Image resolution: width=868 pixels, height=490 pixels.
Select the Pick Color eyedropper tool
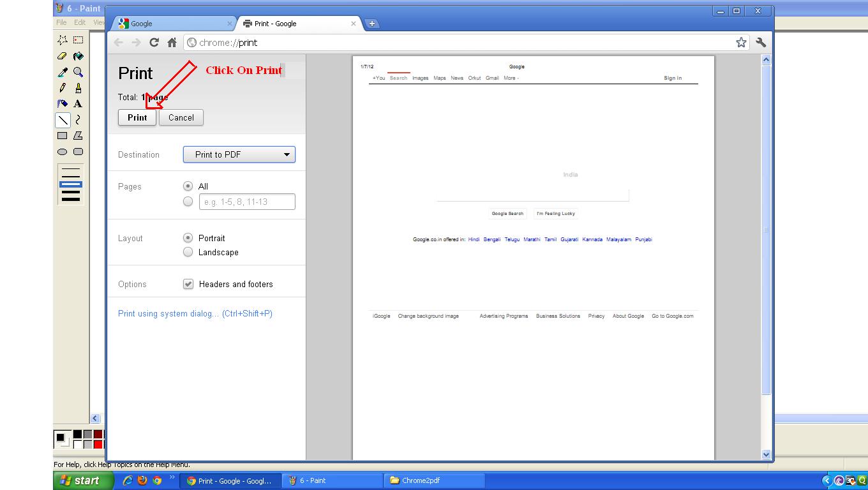coord(63,72)
